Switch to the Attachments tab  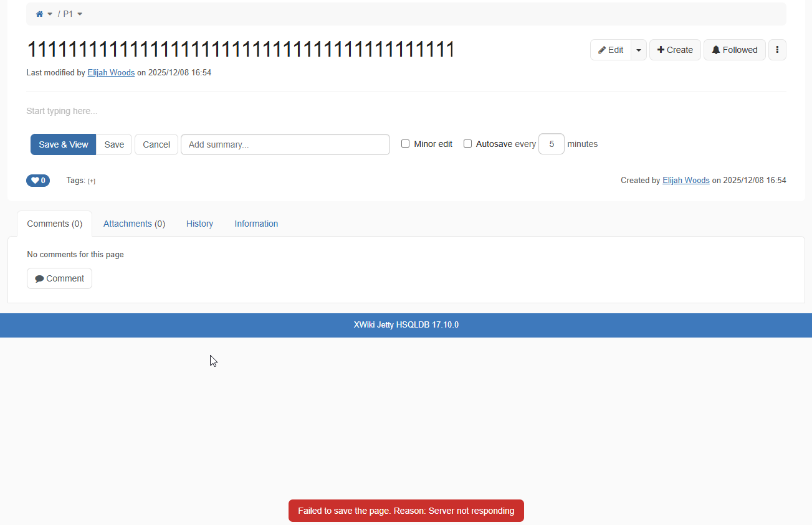(134, 224)
